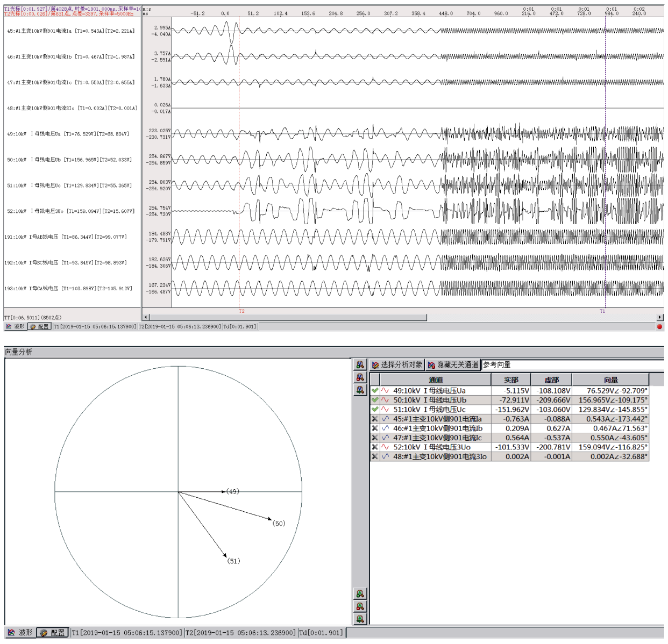This screenshot has width=668, height=644.
Task: Click the 向量分析 panel title
Action: tap(19, 352)
